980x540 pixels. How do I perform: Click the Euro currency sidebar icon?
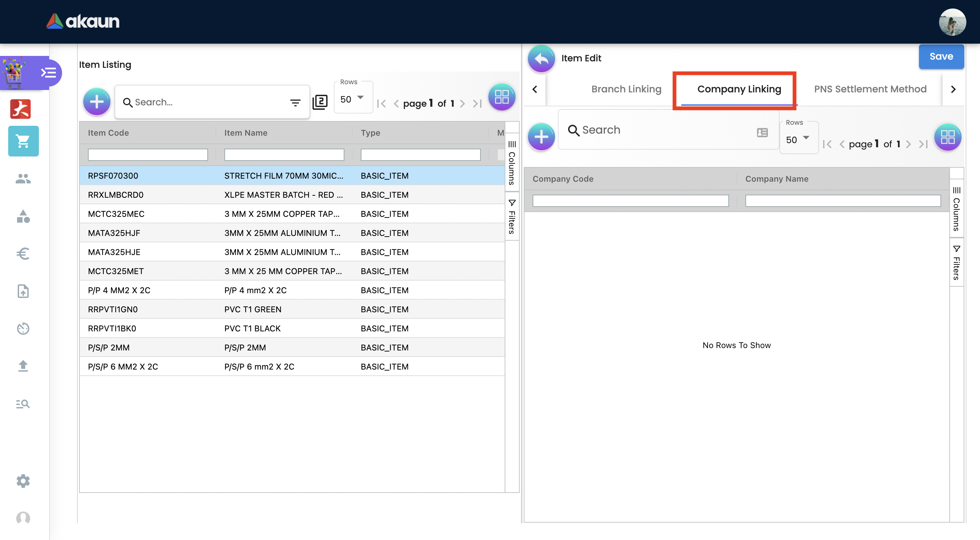(23, 254)
